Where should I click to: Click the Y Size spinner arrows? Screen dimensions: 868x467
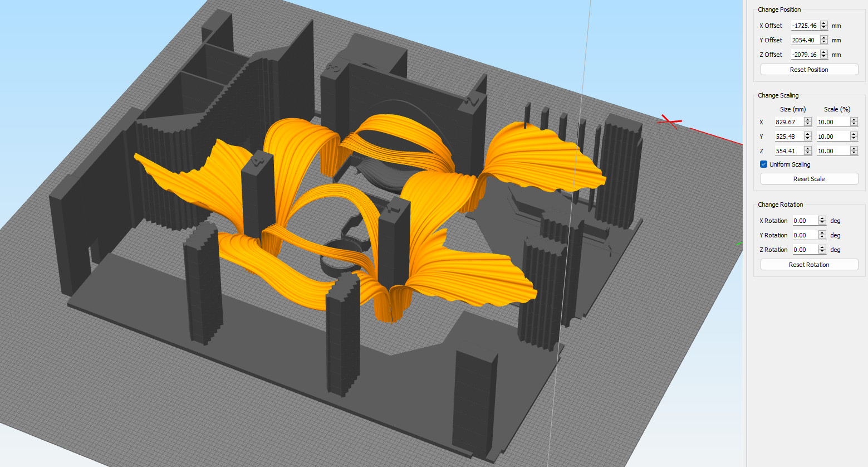click(807, 137)
